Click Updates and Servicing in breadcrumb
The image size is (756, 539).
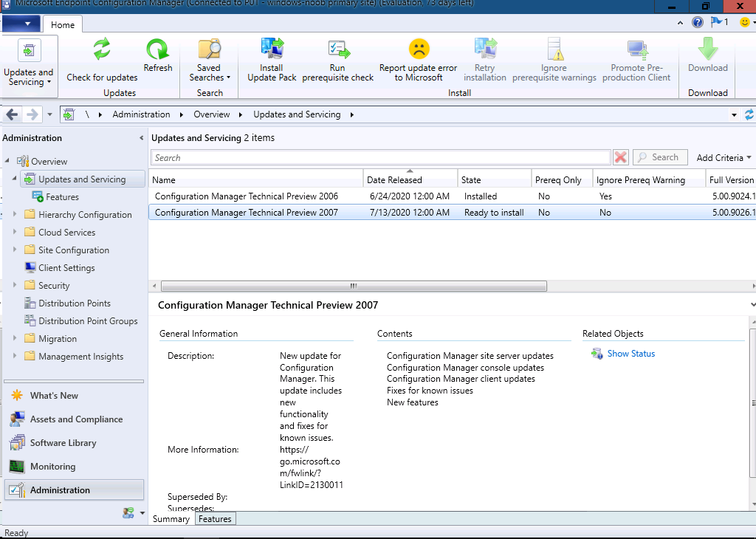[297, 114]
